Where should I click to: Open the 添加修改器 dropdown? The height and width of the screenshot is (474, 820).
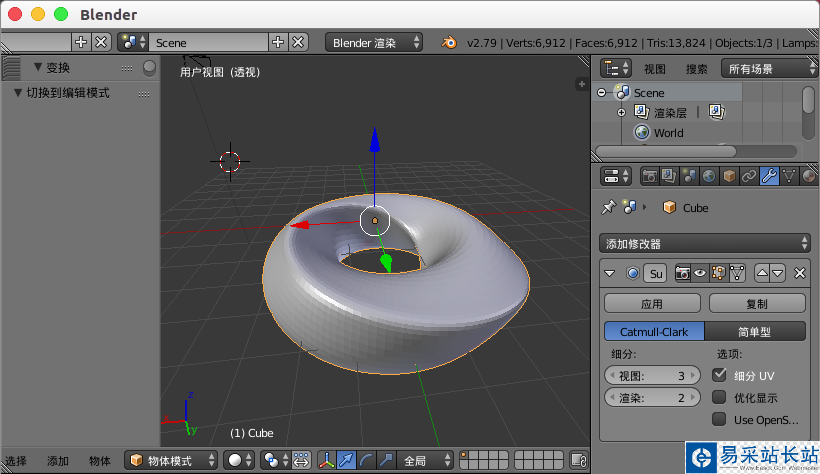pos(705,244)
